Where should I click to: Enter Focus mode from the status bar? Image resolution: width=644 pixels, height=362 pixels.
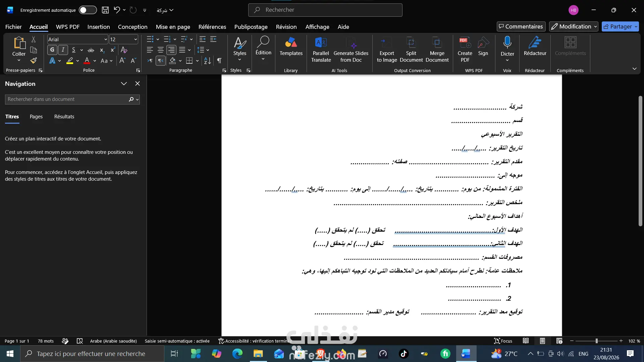click(x=503, y=341)
